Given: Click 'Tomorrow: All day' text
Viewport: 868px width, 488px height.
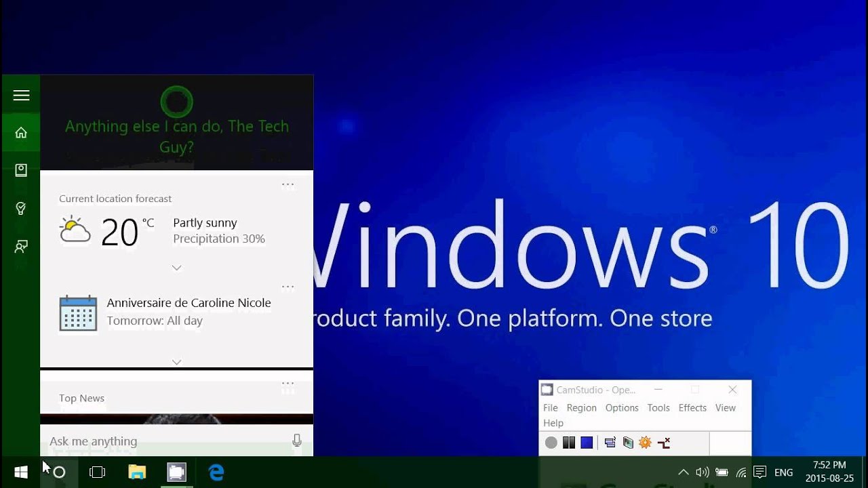Looking at the screenshot, I should (x=155, y=321).
